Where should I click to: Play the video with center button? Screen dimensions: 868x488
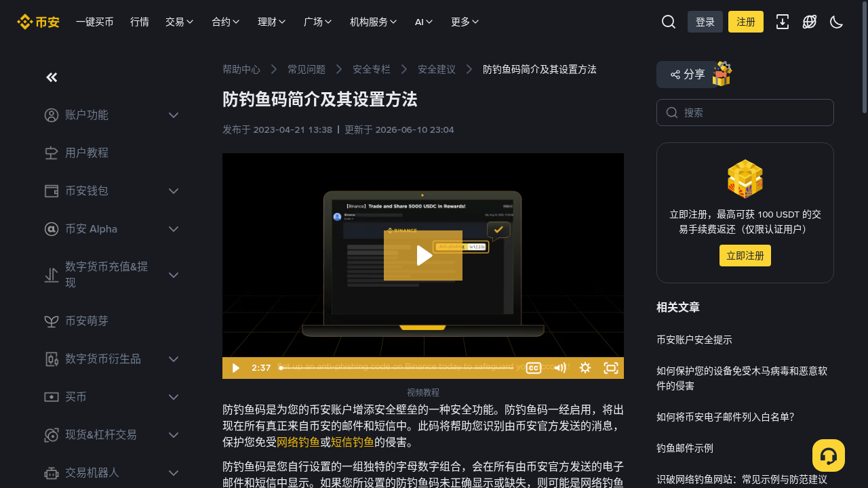tap(423, 256)
